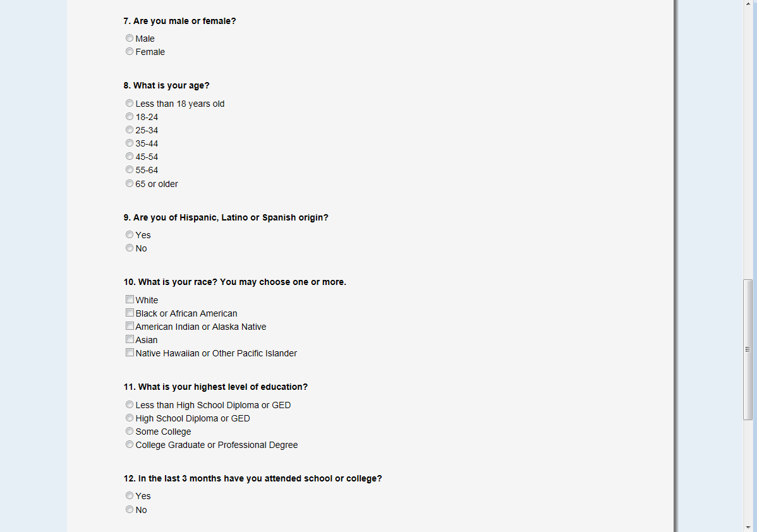The width and height of the screenshot is (757, 532).
Task: Tick Native Hawaiian or Other Pacific Islander
Action: coord(130,353)
